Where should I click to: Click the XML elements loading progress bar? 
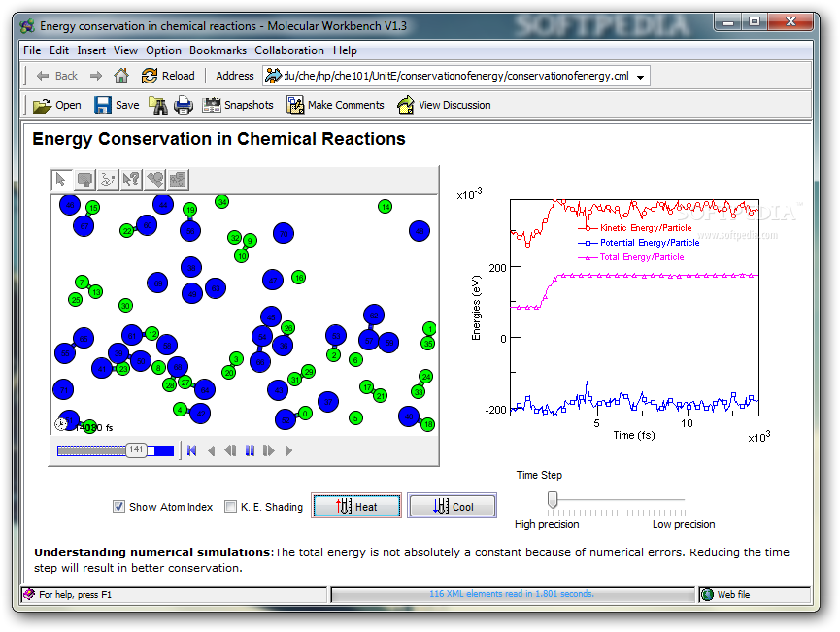coord(512,594)
